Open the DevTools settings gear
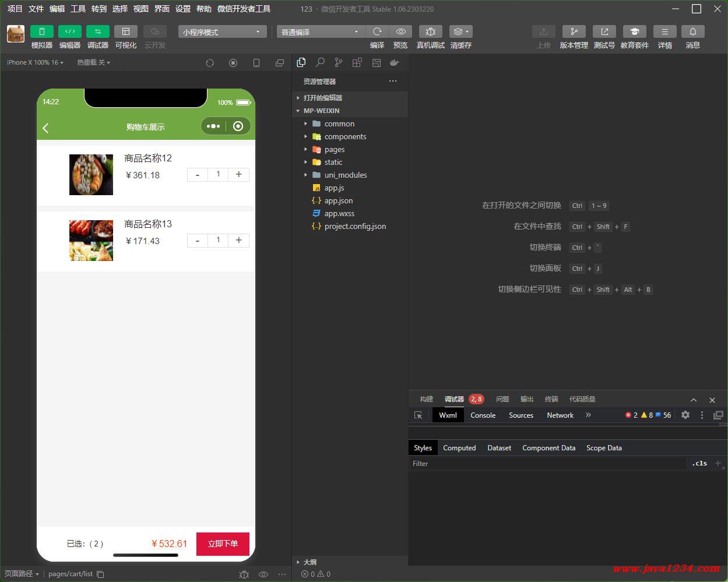The height and width of the screenshot is (582, 728). (x=685, y=415)
